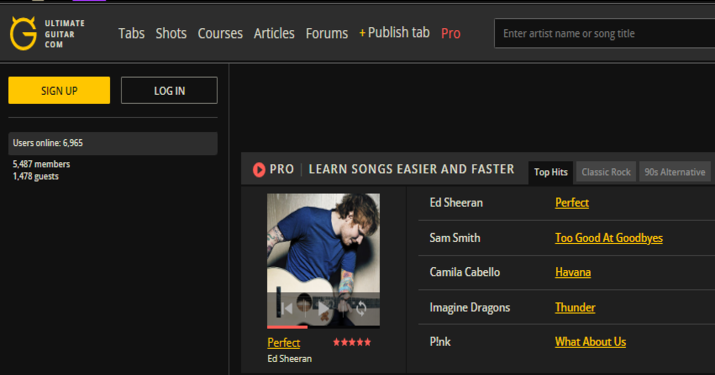Click the P!nk artist name
The image size is (715, 375).
pyautogui.click(x=440, y=342)
